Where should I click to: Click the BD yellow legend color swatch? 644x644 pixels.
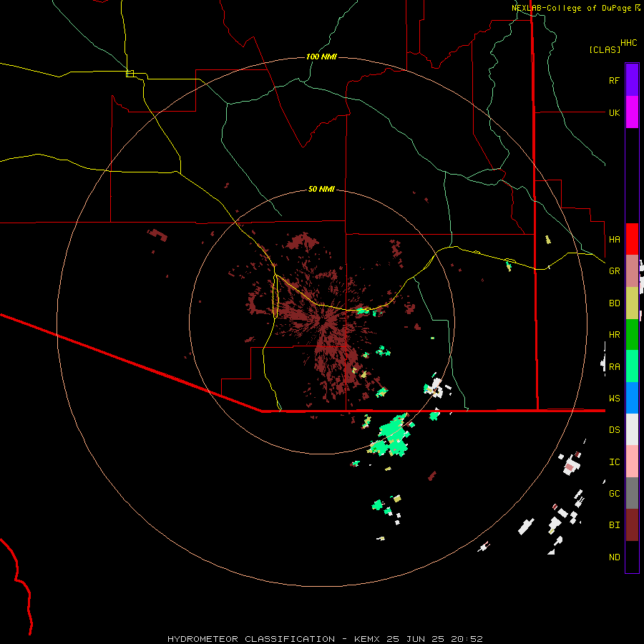click(x=632, y=303)
